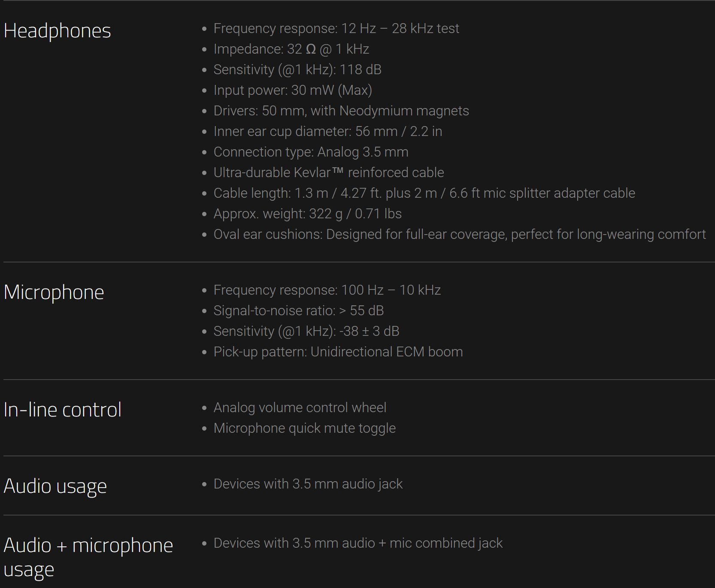This screenshot has width=715, height=588.
Task: Click the Microphone section heading
Action: 54,292
